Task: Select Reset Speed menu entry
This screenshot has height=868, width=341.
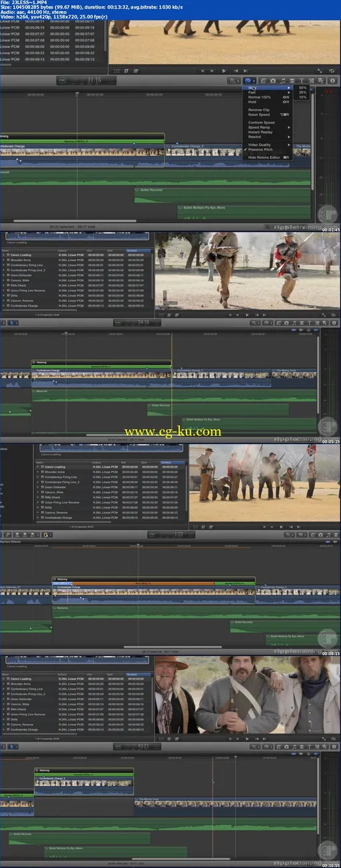Action: pyautogui.click(x=269, y=115)
